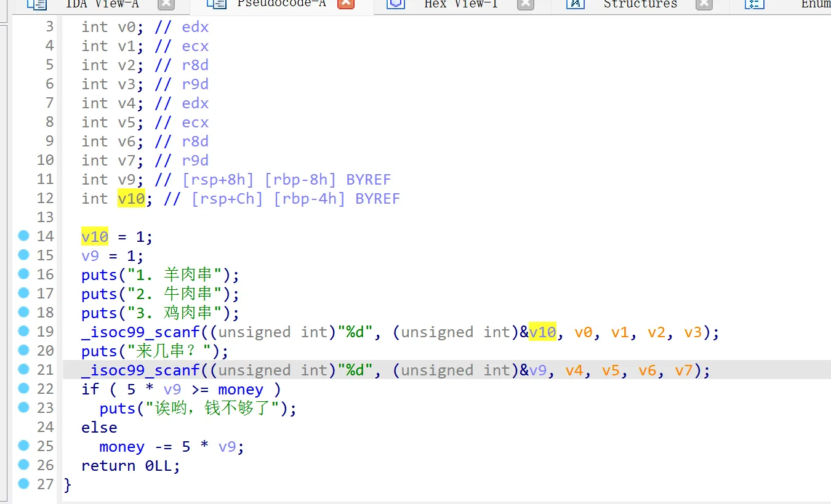Click v7 argument in line 21

684,370
